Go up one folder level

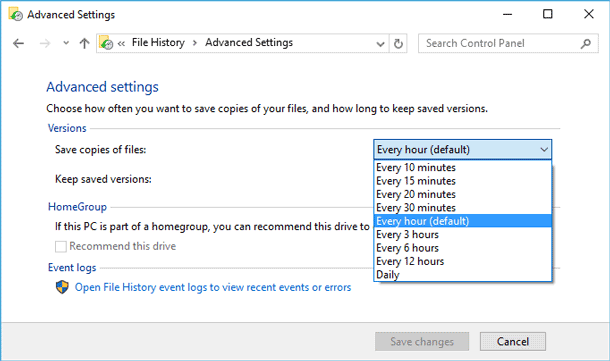84,43
